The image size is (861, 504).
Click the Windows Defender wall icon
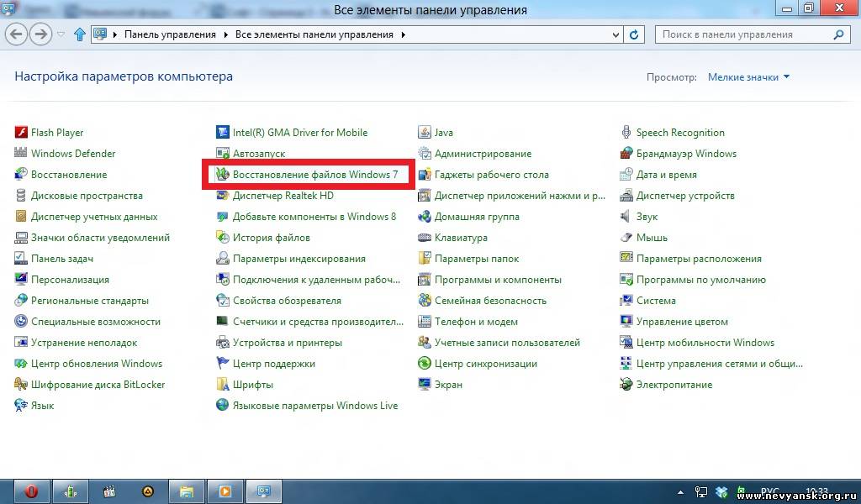click(21, 153)
